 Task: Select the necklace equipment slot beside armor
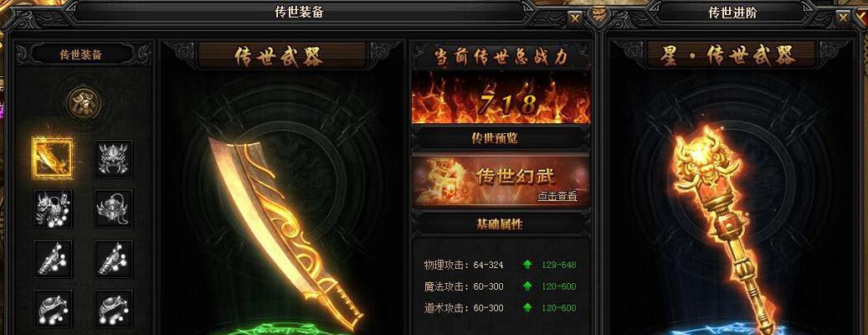(114, 209)
